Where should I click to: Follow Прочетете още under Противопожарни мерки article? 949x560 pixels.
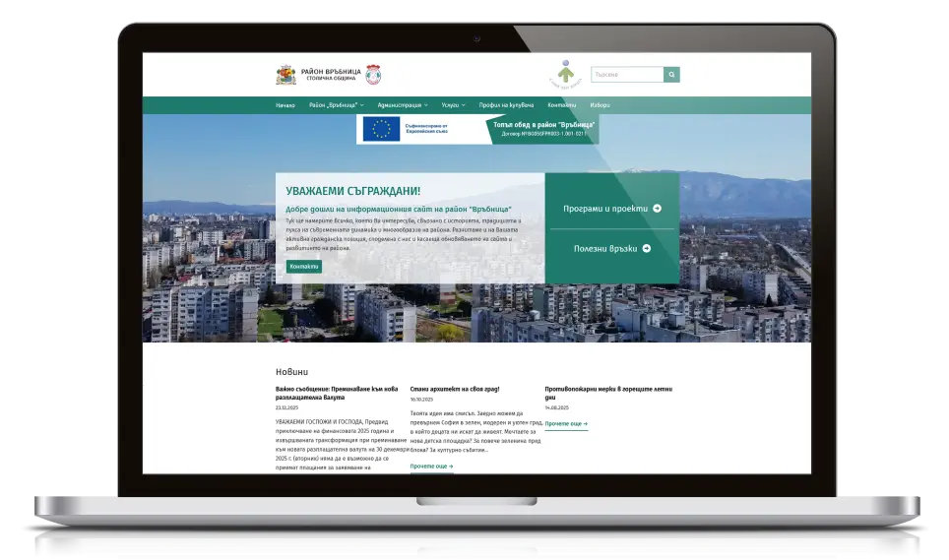point(565,423)
